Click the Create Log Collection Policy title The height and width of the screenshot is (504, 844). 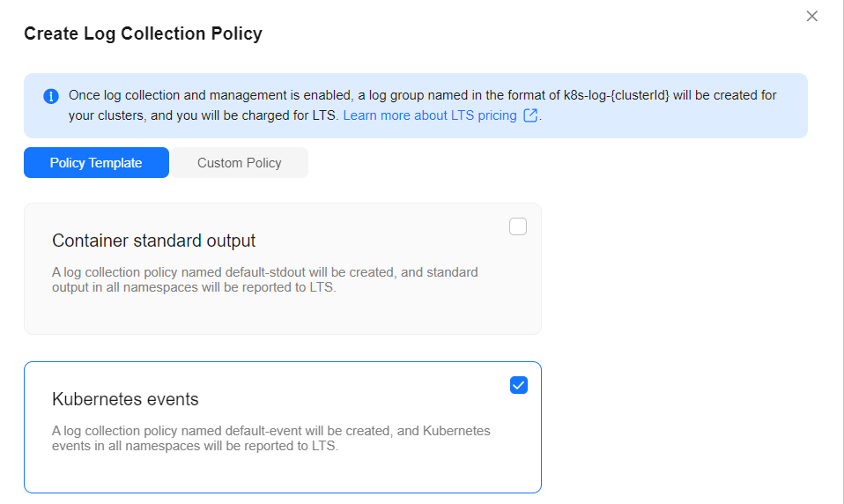[144, 33]
